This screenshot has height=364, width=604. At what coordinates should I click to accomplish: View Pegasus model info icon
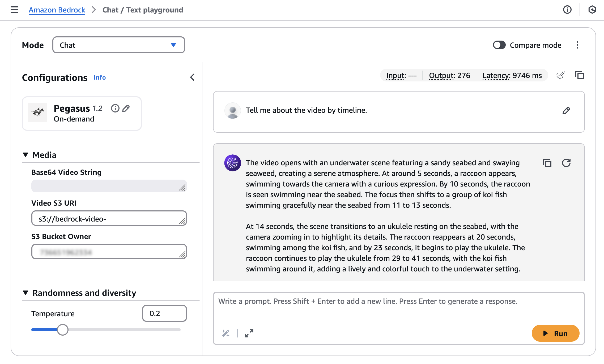tap(115, 108)
